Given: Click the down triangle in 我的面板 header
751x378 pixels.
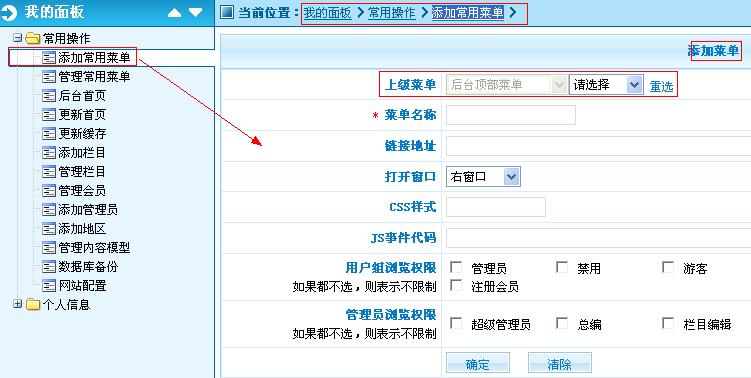Looking at the screenshot, I should pyautogui.click(x=195, y=13).
